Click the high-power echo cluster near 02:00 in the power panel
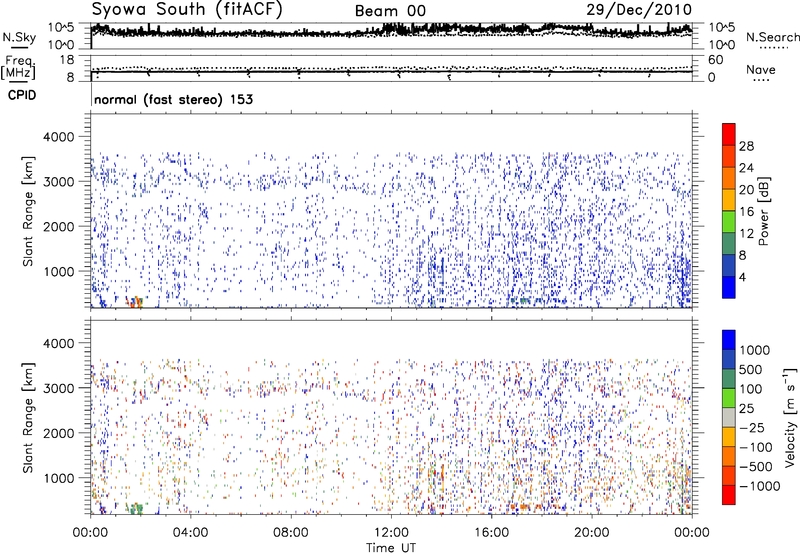The width and height of the screenshot is (800, 554). (x=136, y=302)
